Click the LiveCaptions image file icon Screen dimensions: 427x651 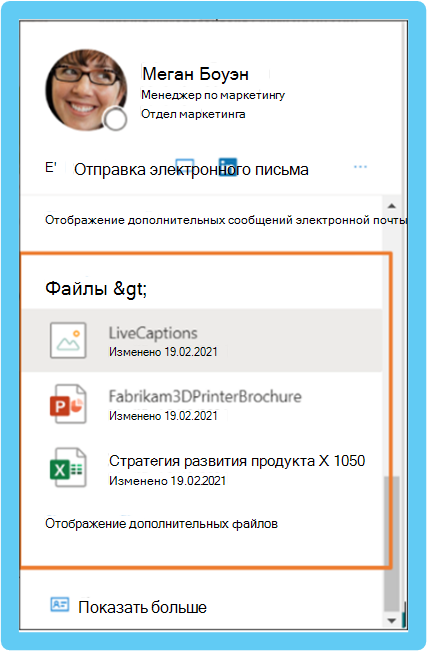[68, 340]
